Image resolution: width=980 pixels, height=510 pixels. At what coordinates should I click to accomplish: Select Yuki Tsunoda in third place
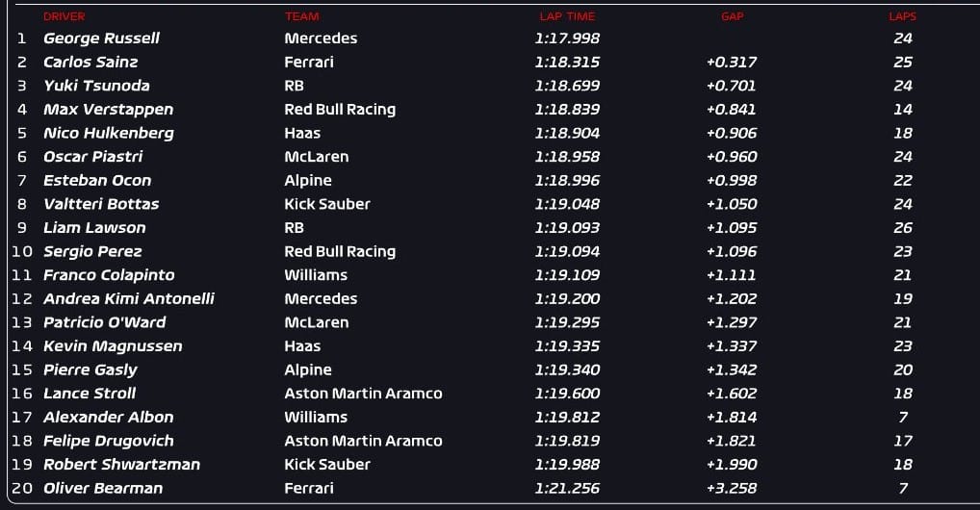96,86
